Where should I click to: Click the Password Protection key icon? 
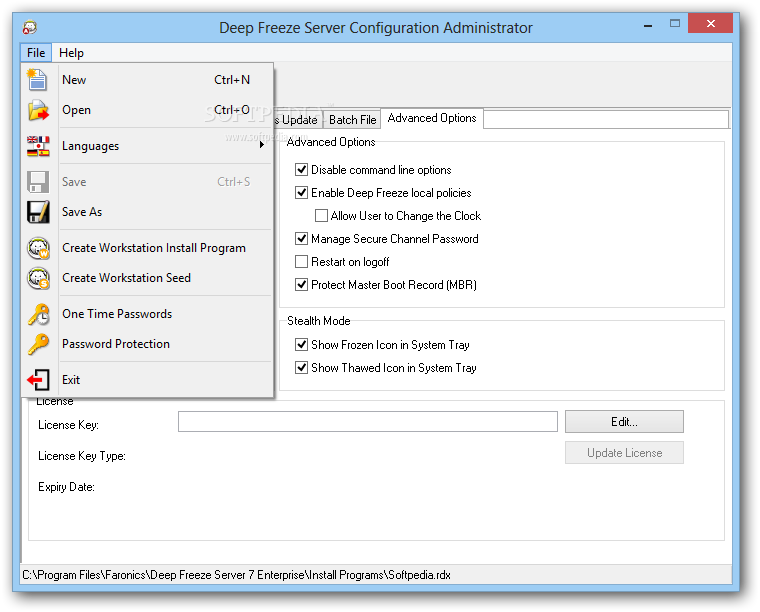[38, 344]
